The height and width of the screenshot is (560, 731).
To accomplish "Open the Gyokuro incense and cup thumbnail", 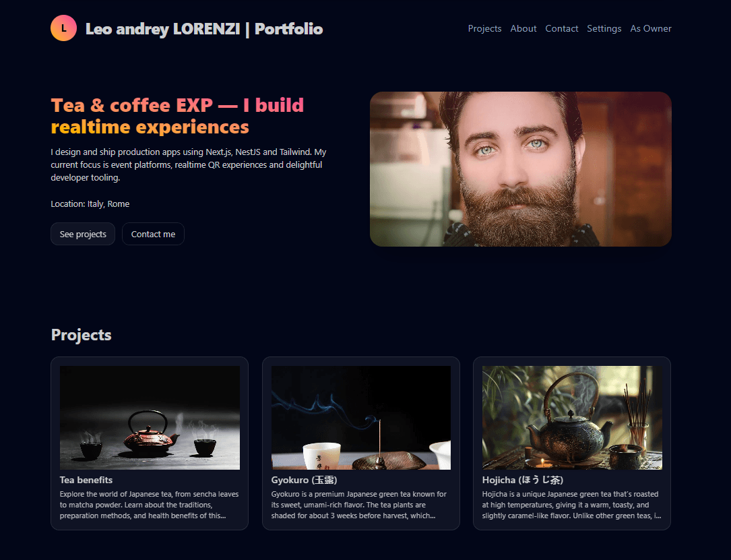I will tap(360, 417).
